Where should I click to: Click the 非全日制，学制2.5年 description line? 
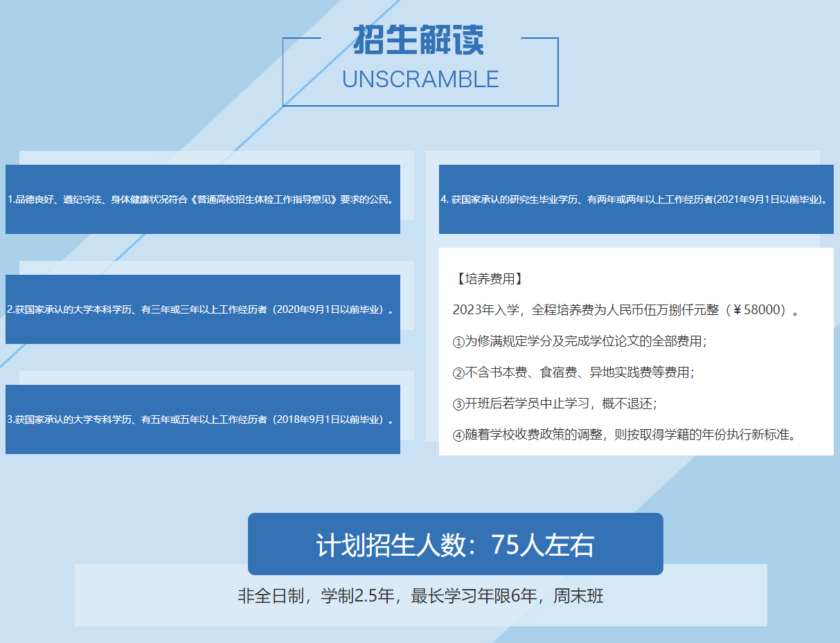click(x=421, y=596)
